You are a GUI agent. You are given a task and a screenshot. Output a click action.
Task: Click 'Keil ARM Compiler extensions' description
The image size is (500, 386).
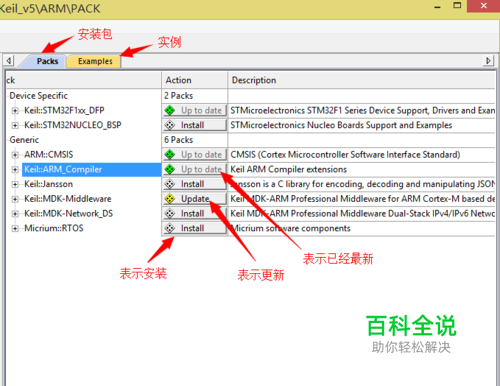point(289,169)
